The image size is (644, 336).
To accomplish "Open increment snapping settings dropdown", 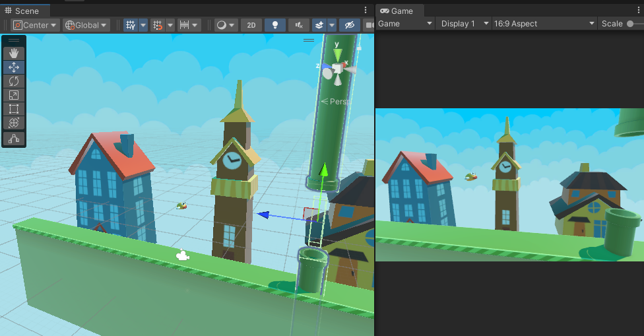I will click(189, 25).
